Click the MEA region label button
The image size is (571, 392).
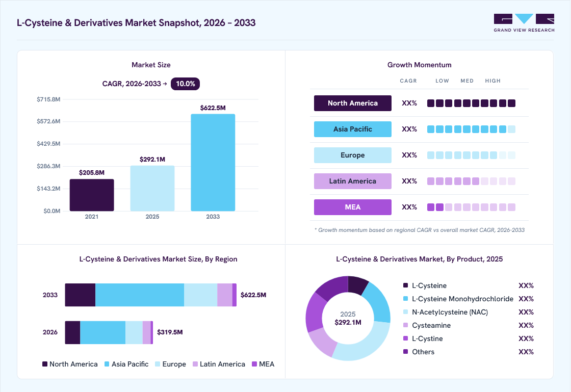click(x=352, y=207)
